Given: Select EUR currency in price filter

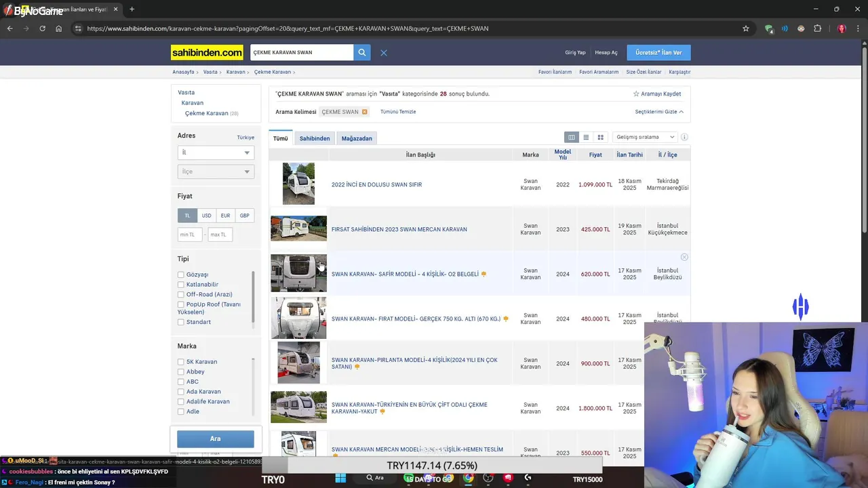Looking at the screenshot, I should pos(225,216).
